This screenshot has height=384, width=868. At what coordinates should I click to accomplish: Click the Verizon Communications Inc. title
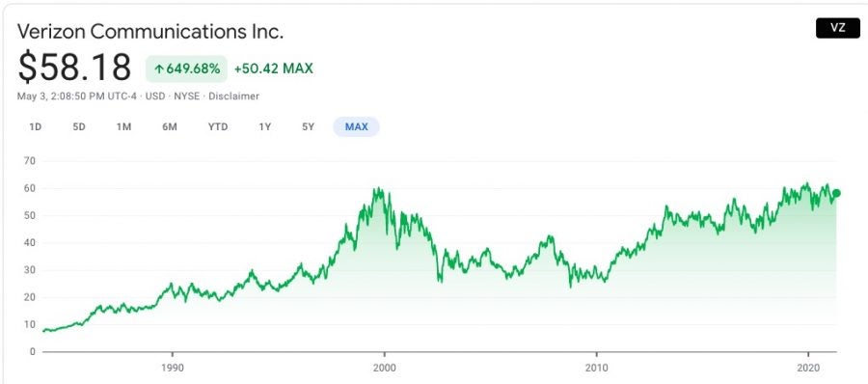click(x=150, y=32)
